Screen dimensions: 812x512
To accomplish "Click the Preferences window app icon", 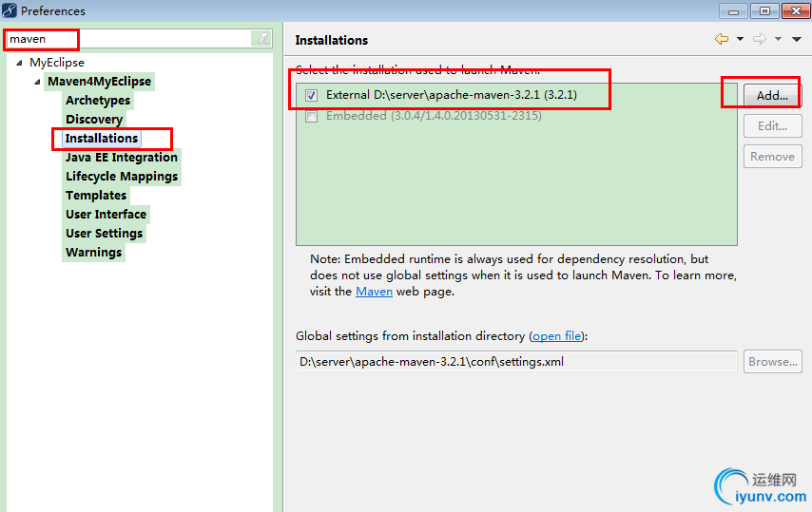I will tap(10, 10).
